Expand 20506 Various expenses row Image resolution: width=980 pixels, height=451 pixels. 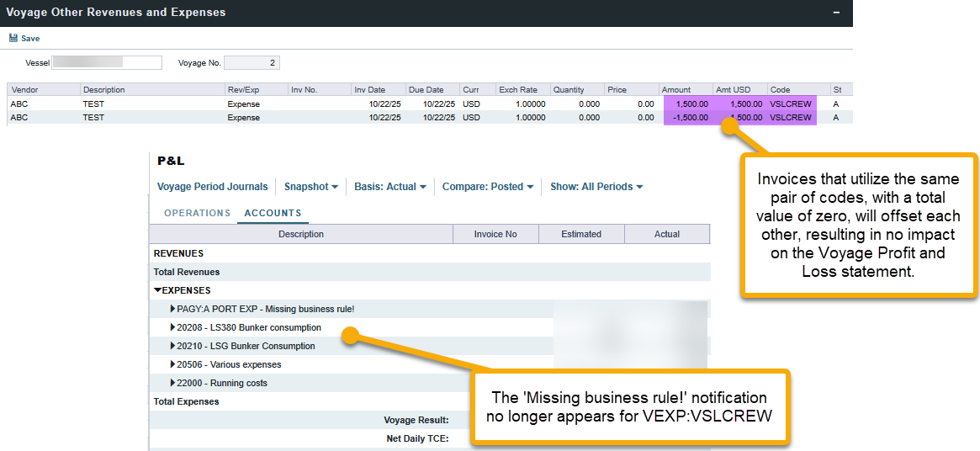click(173, 364)
